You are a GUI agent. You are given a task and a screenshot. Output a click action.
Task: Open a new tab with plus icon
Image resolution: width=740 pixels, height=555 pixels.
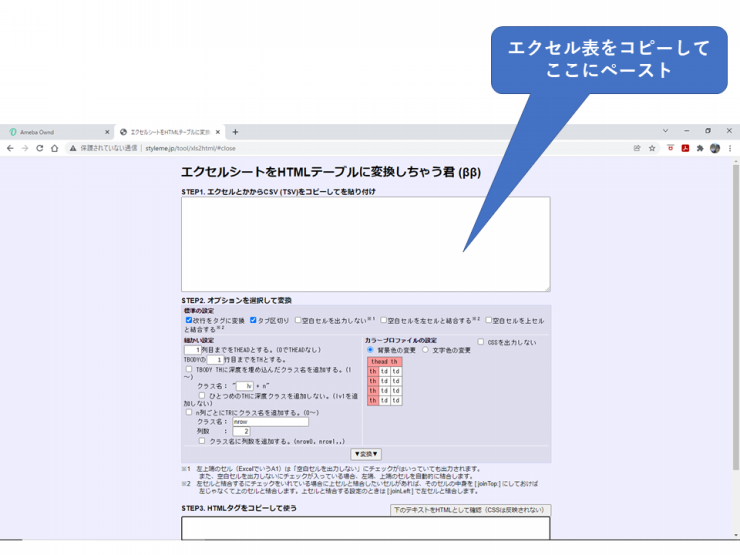pos(235,132)
